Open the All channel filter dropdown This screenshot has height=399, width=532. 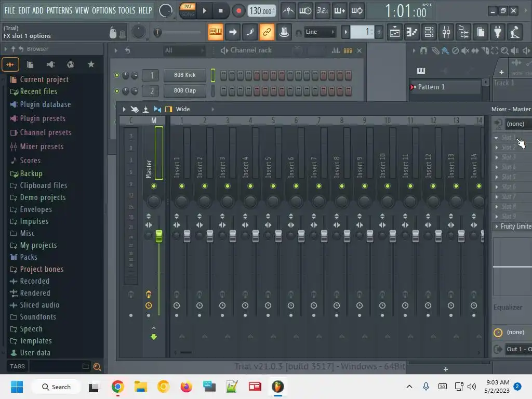pyautogui.click(x=184, y=50)
